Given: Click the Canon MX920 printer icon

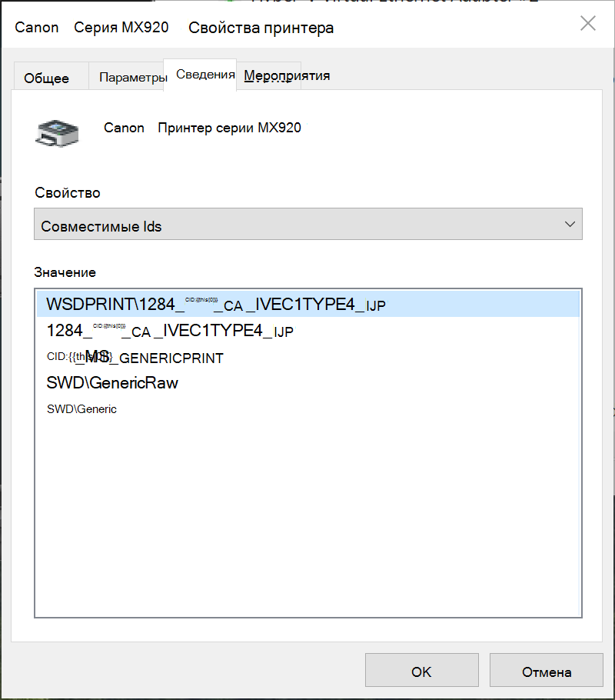Looking at the screenshot, I should click(x=57, y=133).
